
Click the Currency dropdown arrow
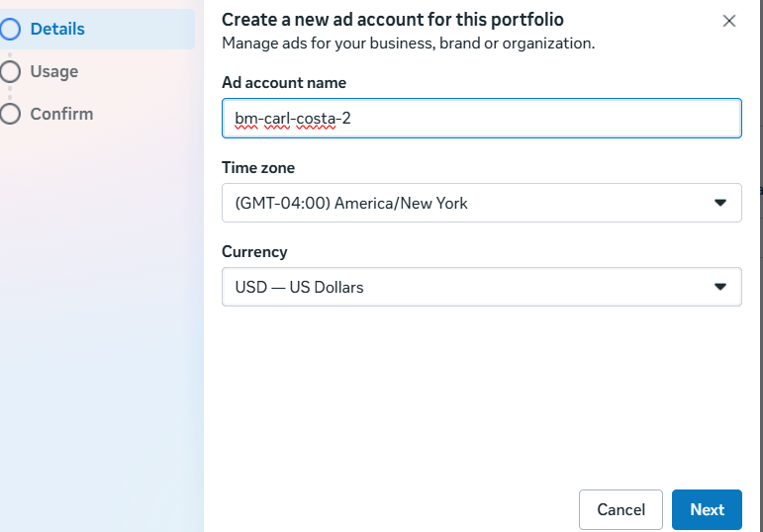point(720,287)
